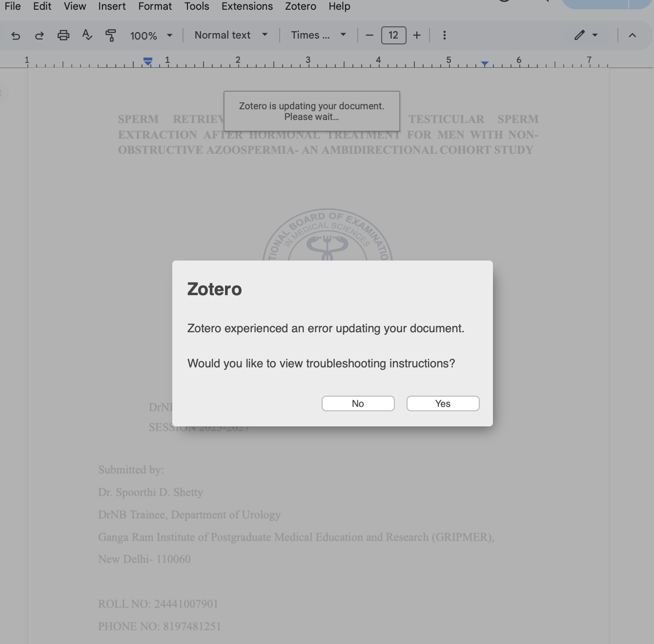Open the Edit menu
Image resolution: width=654 pixels, height=644 pixels.
pos(42,6)
